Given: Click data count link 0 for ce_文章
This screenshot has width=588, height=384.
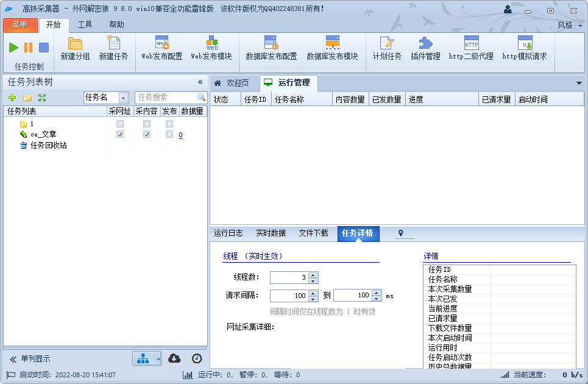Looking at the screenshot, I should 181,135.
